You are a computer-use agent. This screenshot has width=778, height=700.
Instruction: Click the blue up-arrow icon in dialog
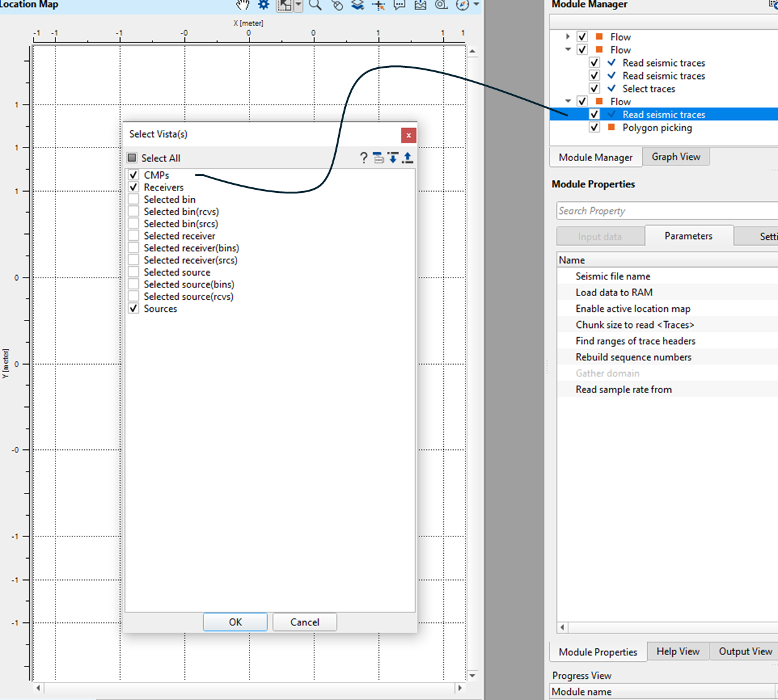click(x=408, y=158)
